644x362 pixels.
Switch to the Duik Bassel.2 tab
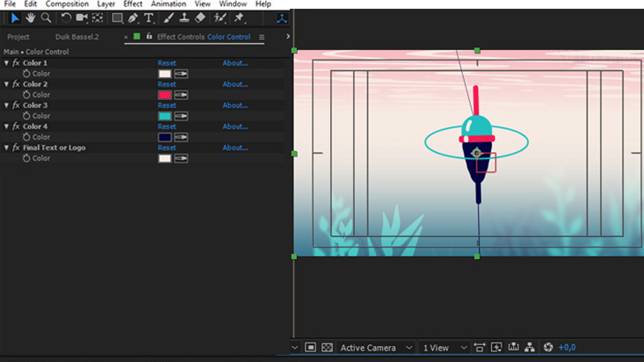coord(76,37)
